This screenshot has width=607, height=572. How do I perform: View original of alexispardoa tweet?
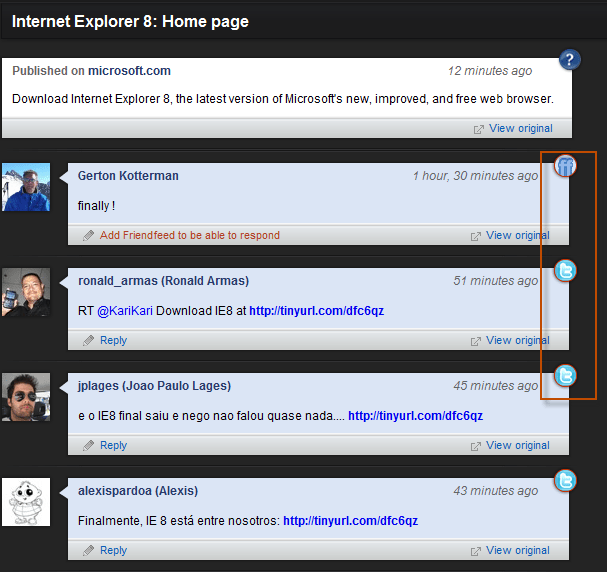(518, 550)
